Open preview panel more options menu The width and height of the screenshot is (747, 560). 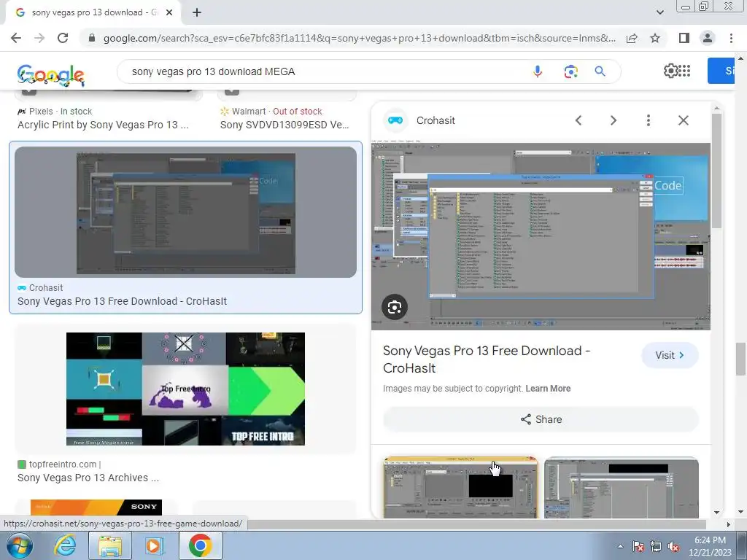click(x=648, y=120)
